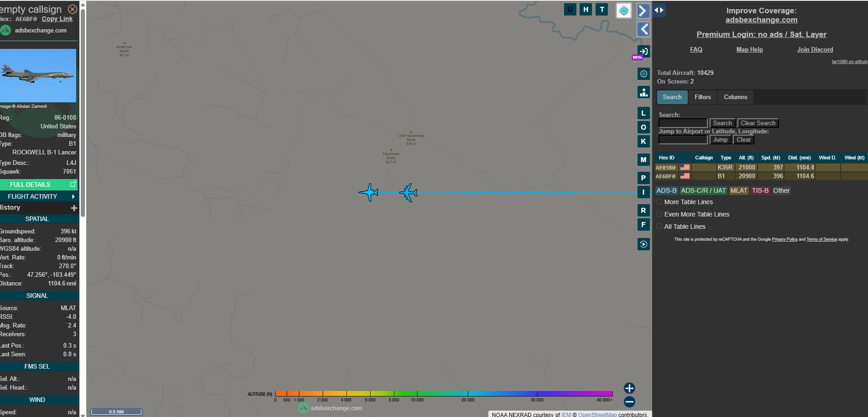
Task: Sort table by Alt. (ft) column
Action: tap(746, 158)
